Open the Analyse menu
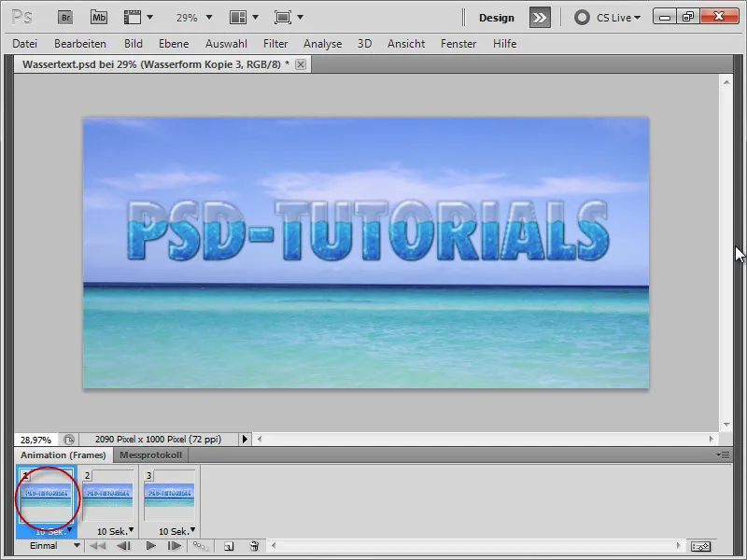The width and height of the screenshot is (747, 560). coord(322,44)
